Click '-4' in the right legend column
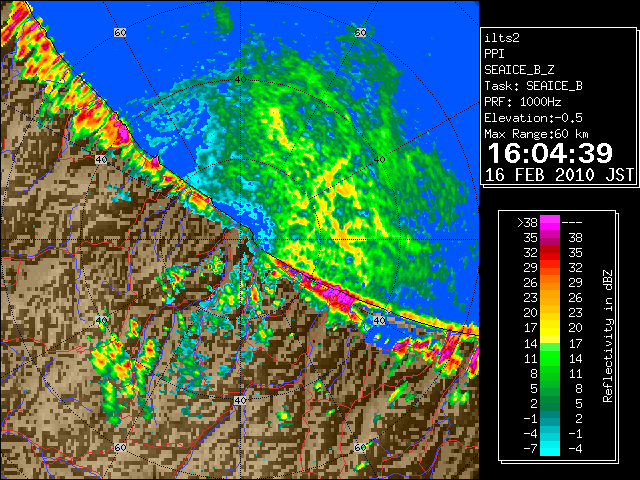This screenshot has height=480, width=640. coord(575,449)
